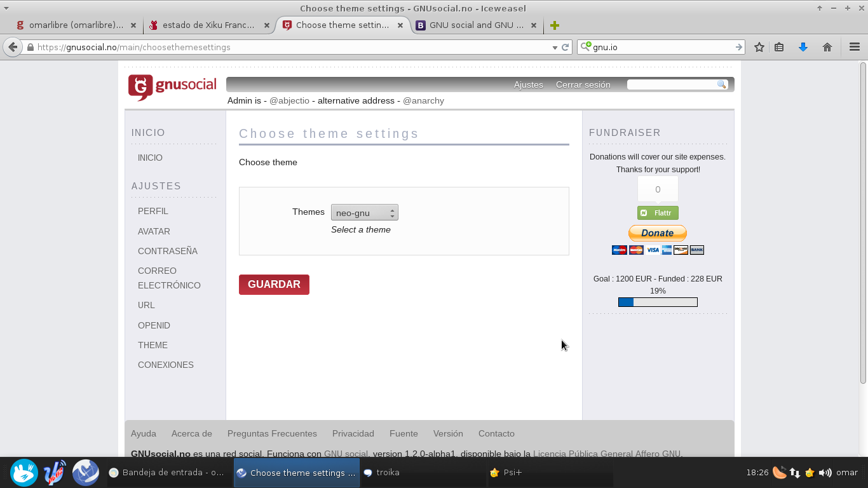Viewport: 868px width, 488px height.
Task: Open the OPENID settings item
Action: pos(154,325)
